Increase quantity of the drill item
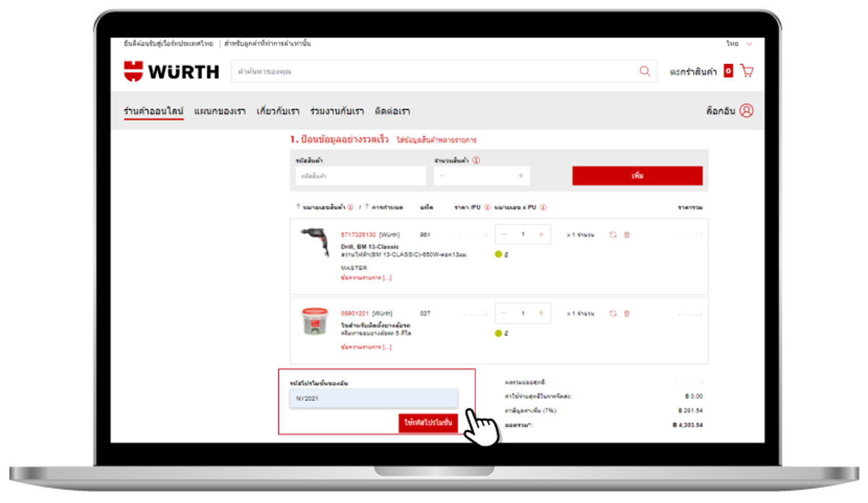 541,234
